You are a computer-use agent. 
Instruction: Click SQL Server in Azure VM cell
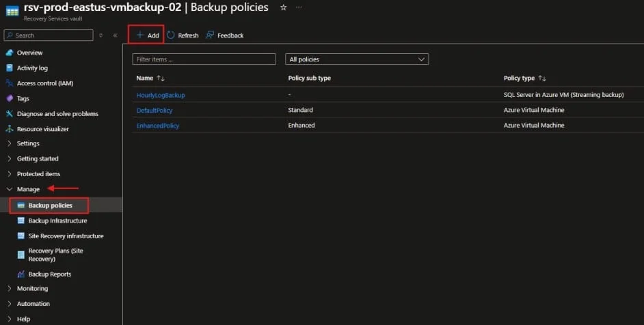tap(563, 95)
